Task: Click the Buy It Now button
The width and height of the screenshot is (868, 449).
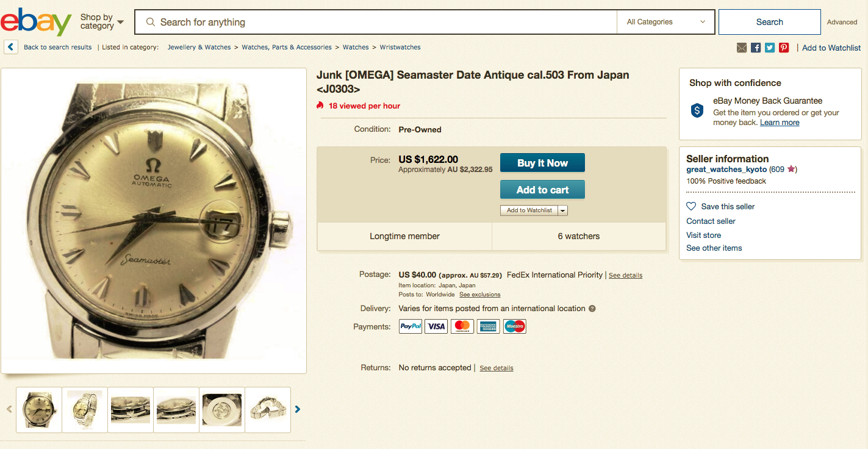Action: tap(542, 163)
